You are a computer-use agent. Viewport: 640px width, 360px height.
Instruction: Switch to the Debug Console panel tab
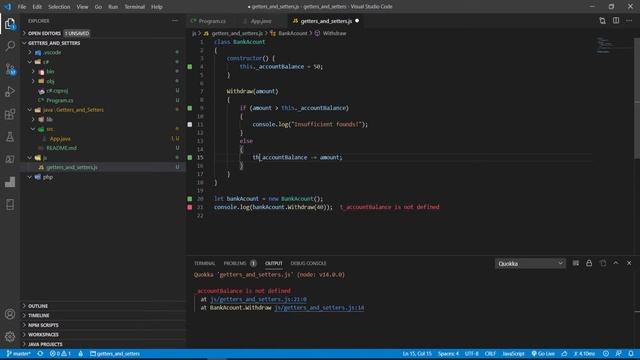pyautogui.click(x=308, y=263)
